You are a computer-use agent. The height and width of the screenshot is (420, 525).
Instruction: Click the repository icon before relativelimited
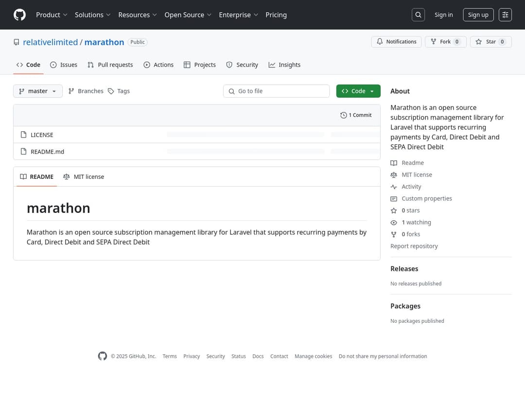coord(17,42)
